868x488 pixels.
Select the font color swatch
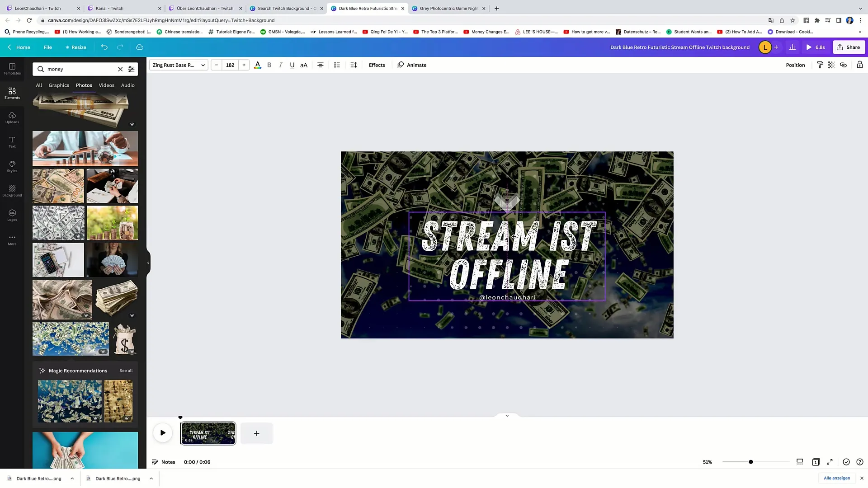coord(258,65)
